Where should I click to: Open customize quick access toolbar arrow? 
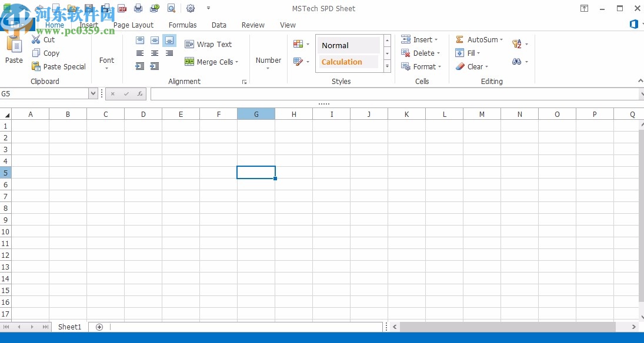pyautogui.click(x=208, y=8)
